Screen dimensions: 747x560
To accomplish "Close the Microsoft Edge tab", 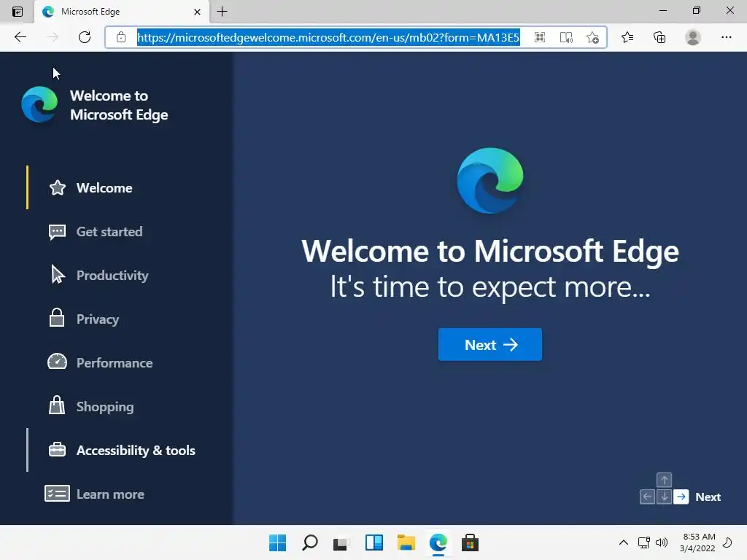I will (x=197, y=12).
